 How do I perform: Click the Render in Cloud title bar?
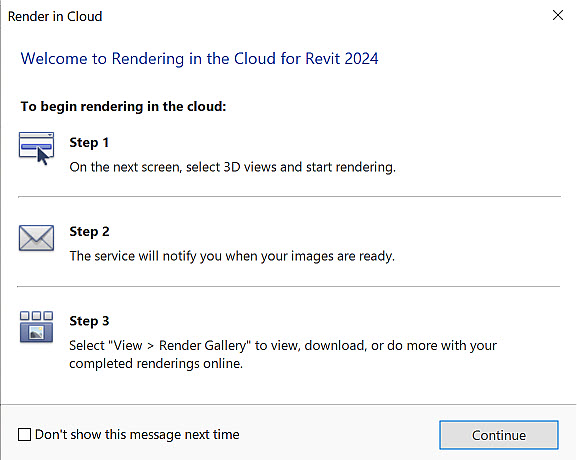[x=276, y=16]
